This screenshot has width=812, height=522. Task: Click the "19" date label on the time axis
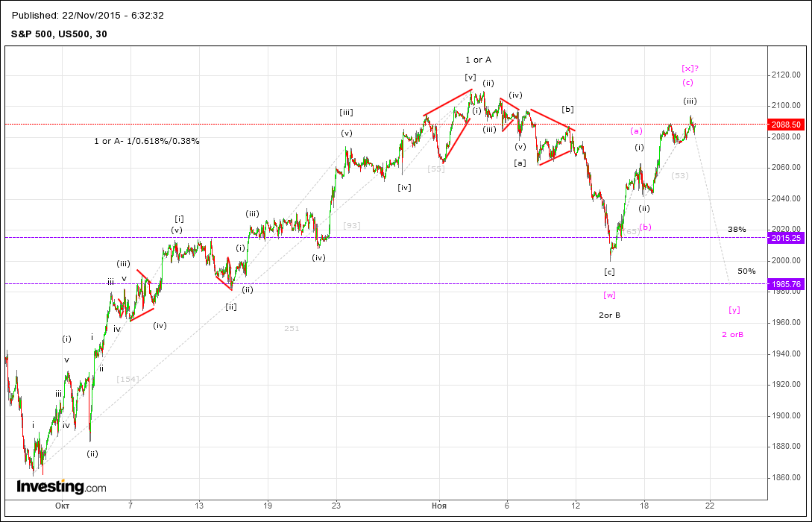(268, 506)
